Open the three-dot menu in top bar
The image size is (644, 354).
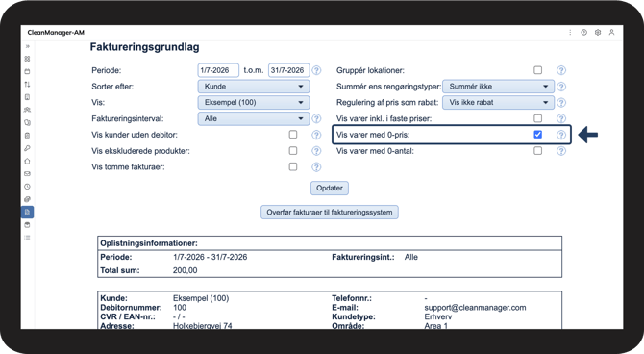pos(570,32)
